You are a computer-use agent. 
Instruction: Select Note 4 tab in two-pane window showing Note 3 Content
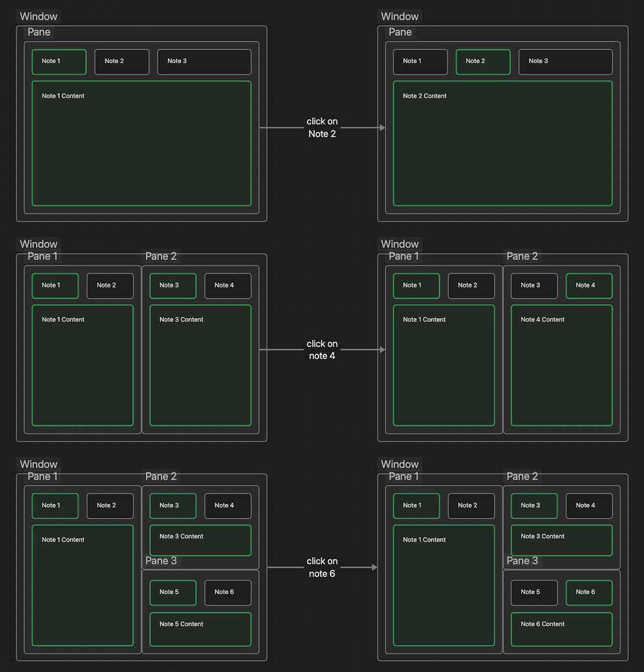click(x=228, y=286)
